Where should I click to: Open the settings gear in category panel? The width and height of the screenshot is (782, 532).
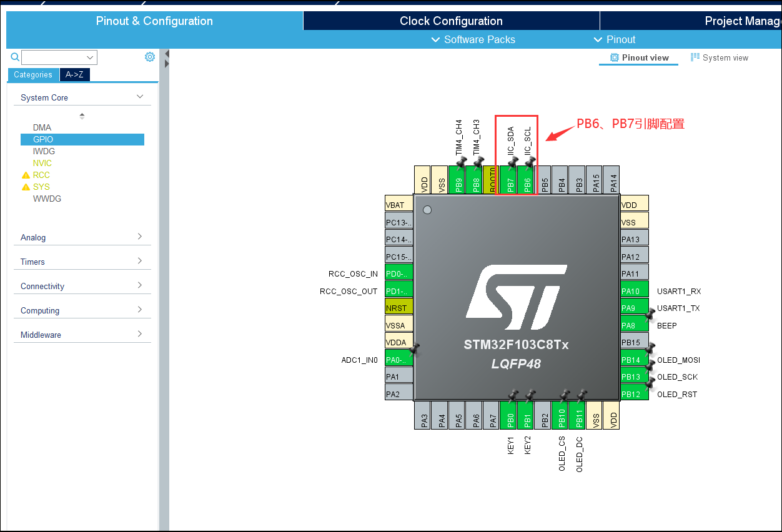click(x=150, y=57)
